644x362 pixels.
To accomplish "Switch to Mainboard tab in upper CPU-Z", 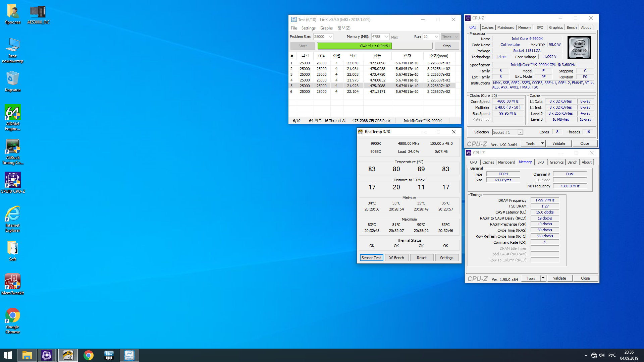I will click(x=505, y=27).
